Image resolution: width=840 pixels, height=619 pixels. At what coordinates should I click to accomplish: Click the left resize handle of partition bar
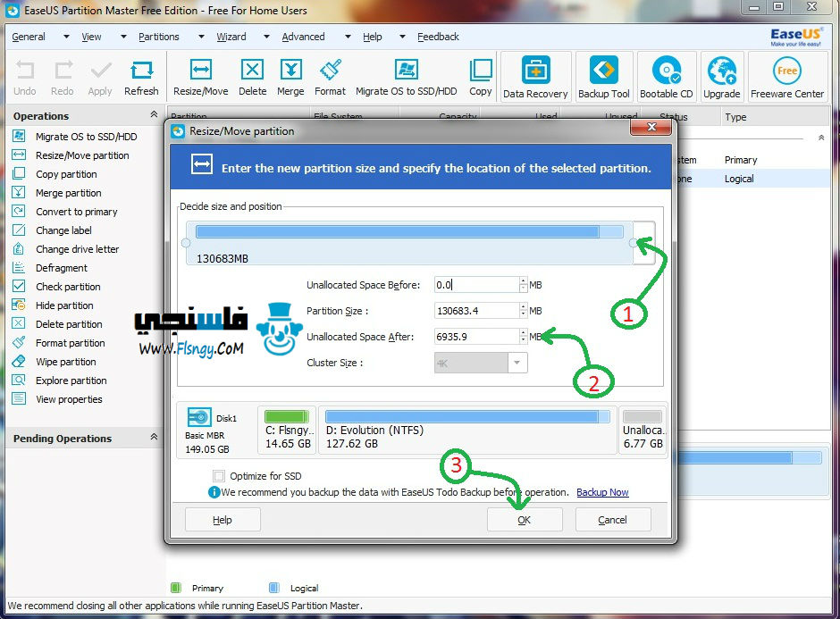186,243
